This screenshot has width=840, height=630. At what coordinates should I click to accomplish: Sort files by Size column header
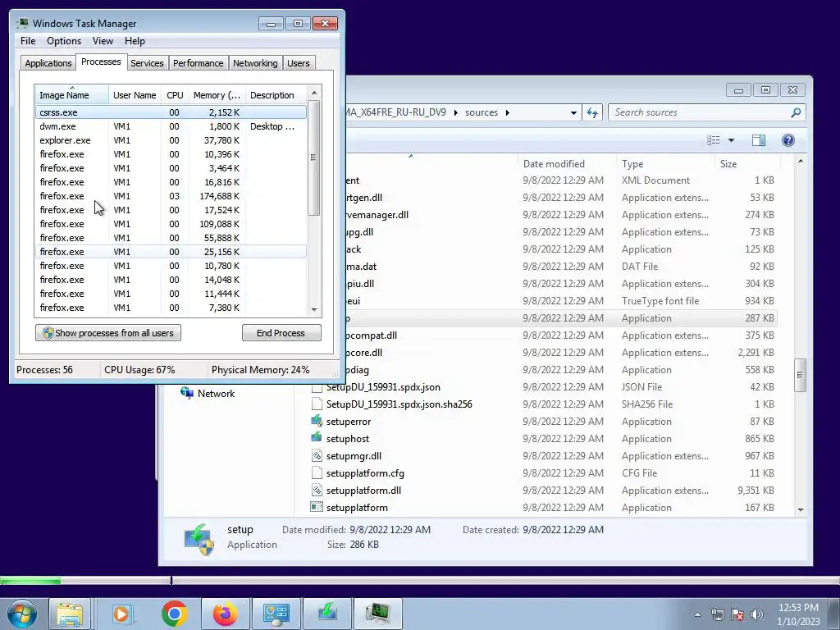point(746,164)
